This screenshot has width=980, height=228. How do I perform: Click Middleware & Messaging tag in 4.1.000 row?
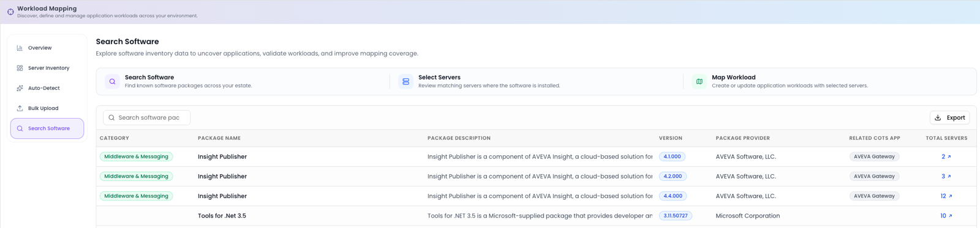(136, 156)
